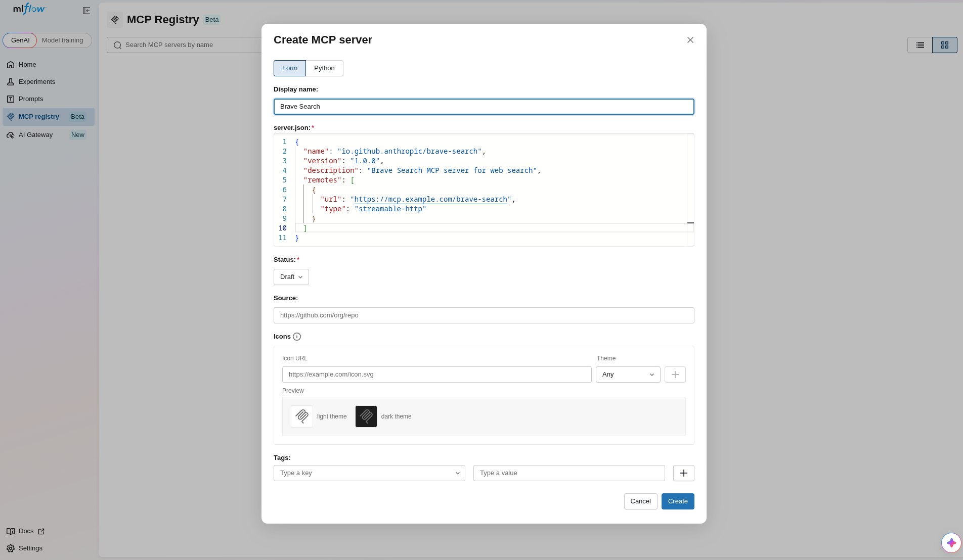Click line number 10 in the editor gutter
Viewport: 963px width, 560px height.
[x=283, y=228]
